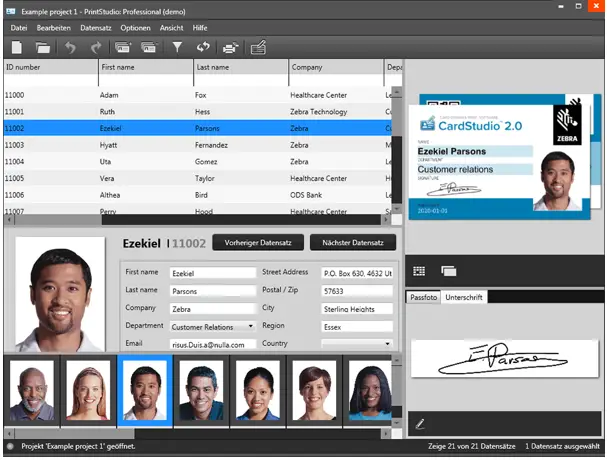Click the record table vertical scrollbar
The width and height of the screenshot is (607, 460).
click(x=397, y=151)
